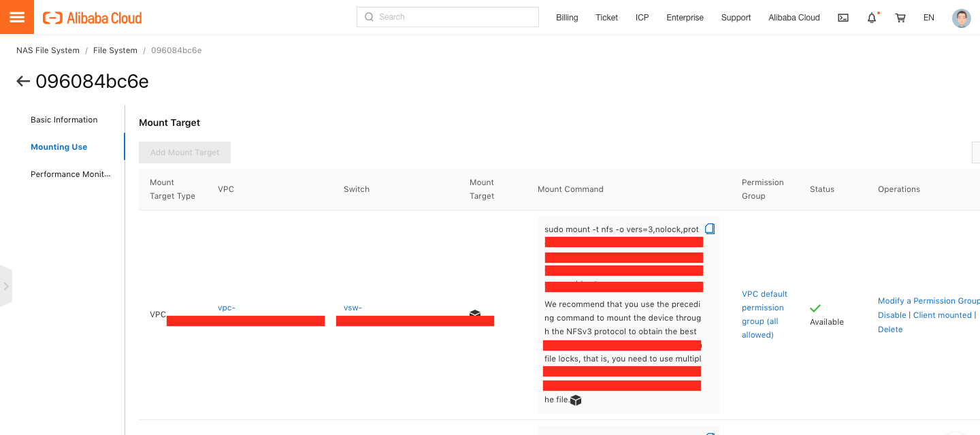Open the VPC default permission group link
The width and height of the screenshot is (980, 435).
(764, 315)
